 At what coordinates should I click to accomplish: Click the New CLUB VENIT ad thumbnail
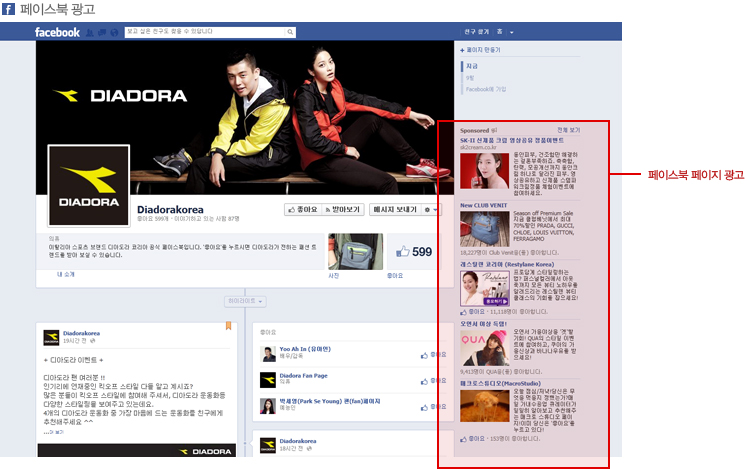(484, 226)
